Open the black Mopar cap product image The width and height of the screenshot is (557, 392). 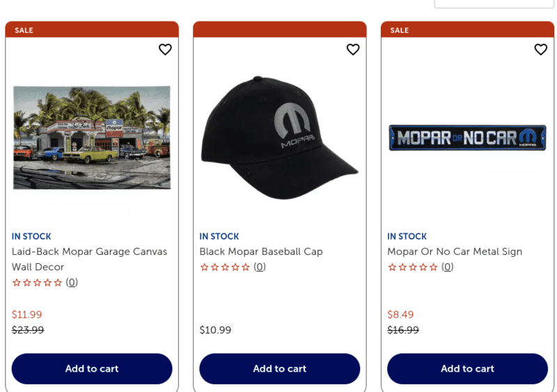pyautogui.click(x=280, y=138)
